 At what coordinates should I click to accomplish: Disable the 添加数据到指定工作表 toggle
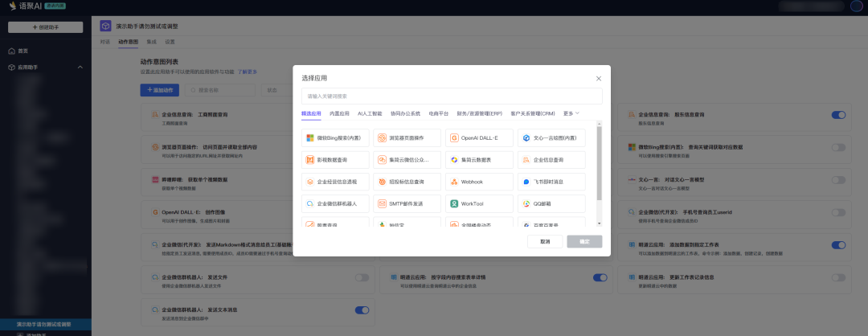click(838, 244)
